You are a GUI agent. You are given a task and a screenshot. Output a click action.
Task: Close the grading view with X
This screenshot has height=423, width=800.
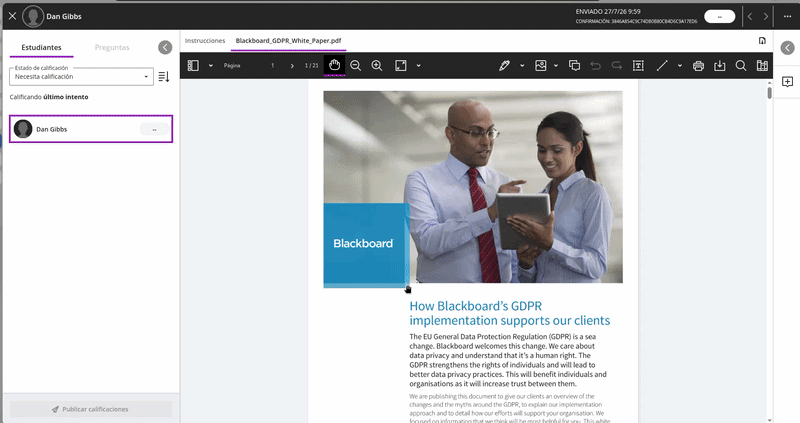tap(12, 16)
